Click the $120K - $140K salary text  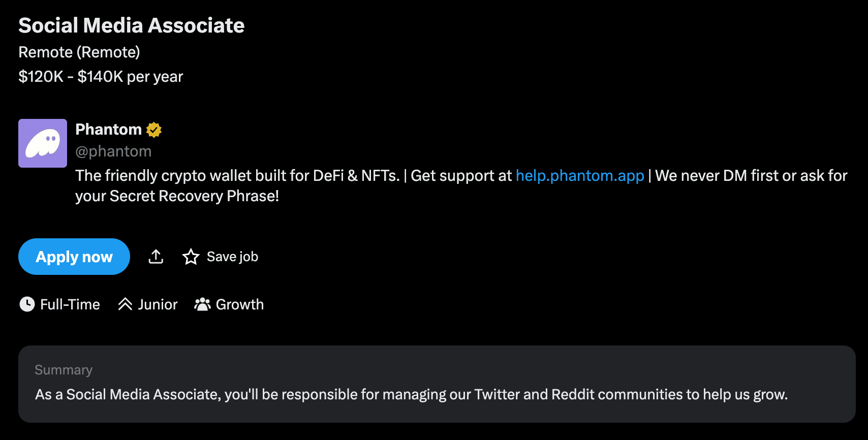(x=101, y=76)
